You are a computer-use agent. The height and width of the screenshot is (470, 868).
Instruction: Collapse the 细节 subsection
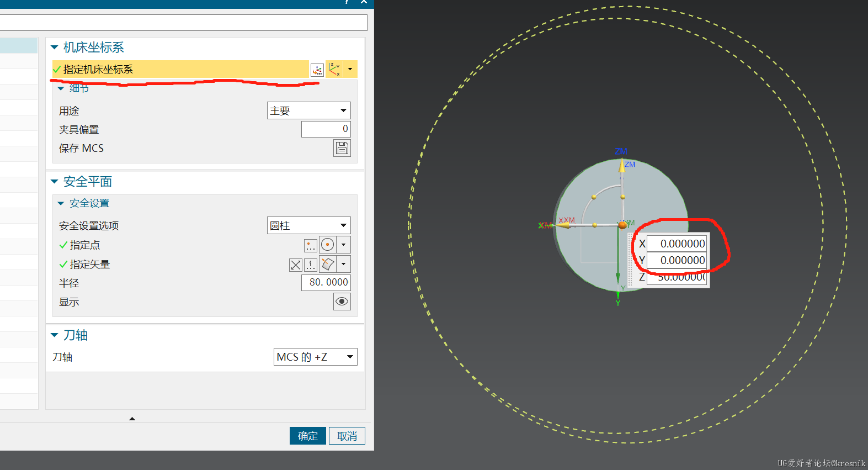pos(61,88)
